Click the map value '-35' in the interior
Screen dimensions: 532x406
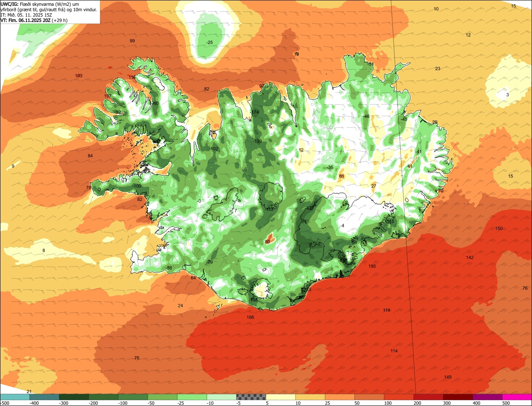point(330,167)
